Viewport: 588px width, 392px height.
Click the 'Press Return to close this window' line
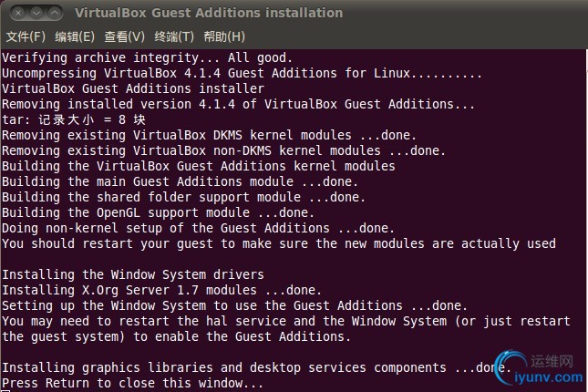(133, 384)
